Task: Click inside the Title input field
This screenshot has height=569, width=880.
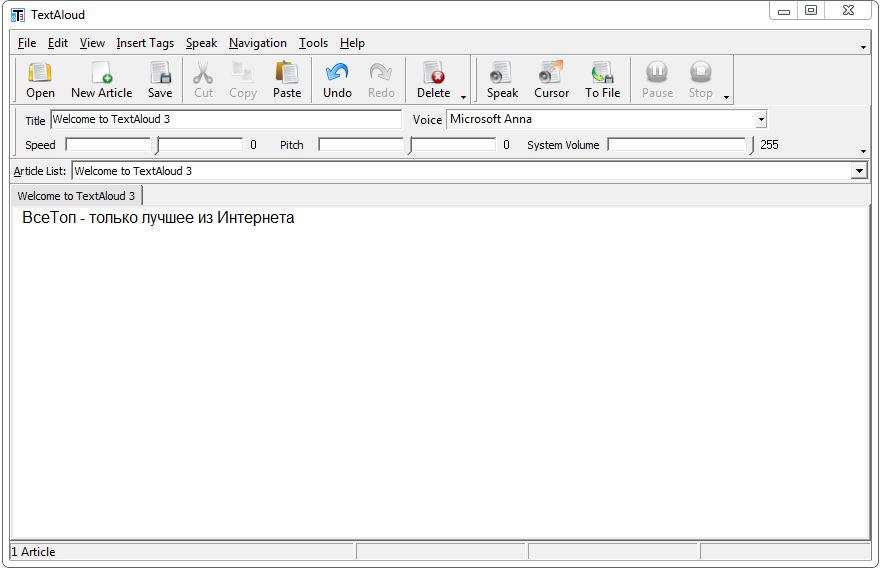Action: (226, 119)
